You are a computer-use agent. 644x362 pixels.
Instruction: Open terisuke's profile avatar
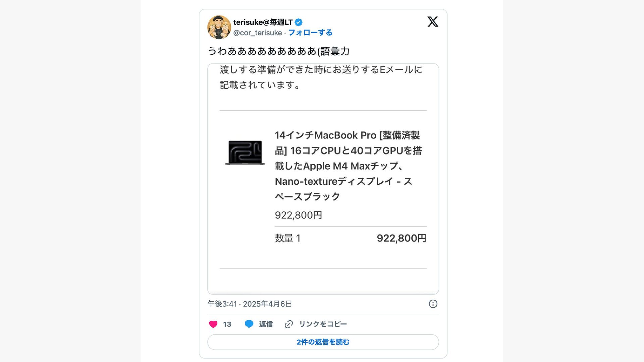(219, 27)
